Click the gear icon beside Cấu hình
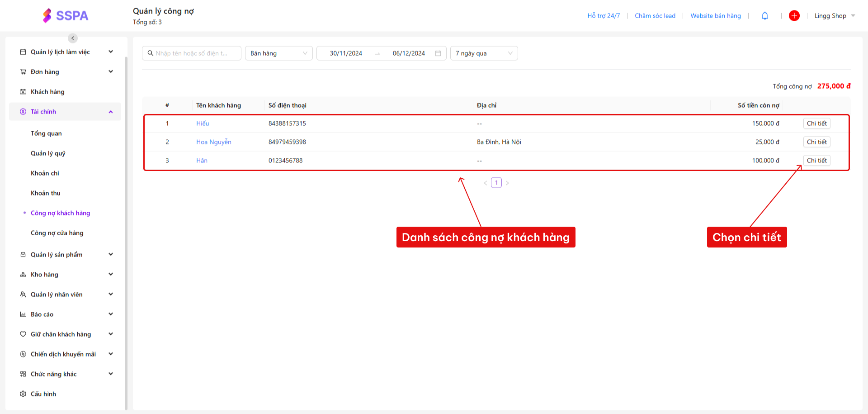The width and height of the screenshot is (868, 414). coord(23,394)
